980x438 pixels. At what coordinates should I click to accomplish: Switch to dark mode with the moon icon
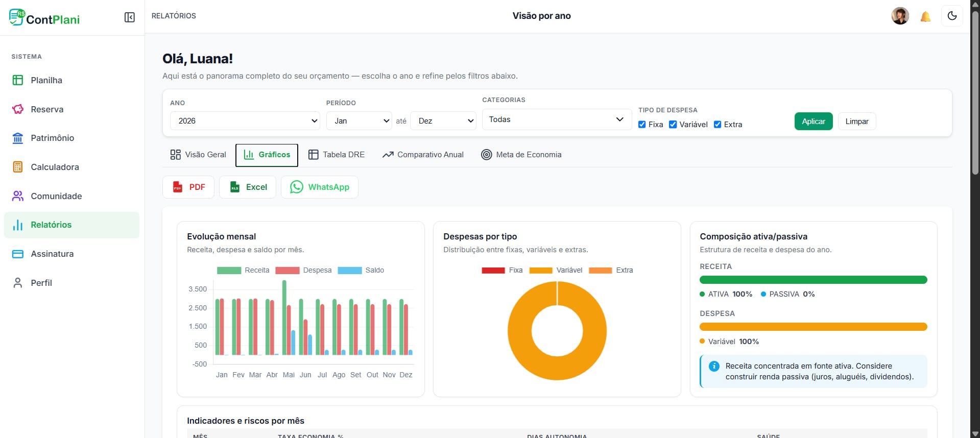pyautogui.click(x=952, y=16)
